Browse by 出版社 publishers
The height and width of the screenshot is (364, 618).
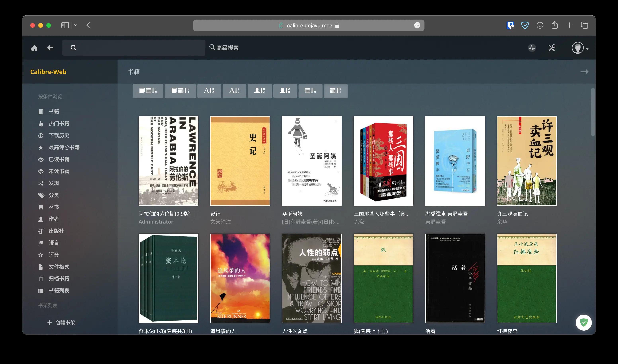[51, 231]
